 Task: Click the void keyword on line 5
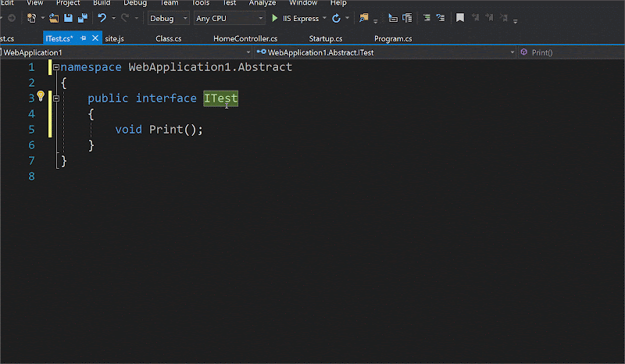pyautogui.click(x=128, y=129)
